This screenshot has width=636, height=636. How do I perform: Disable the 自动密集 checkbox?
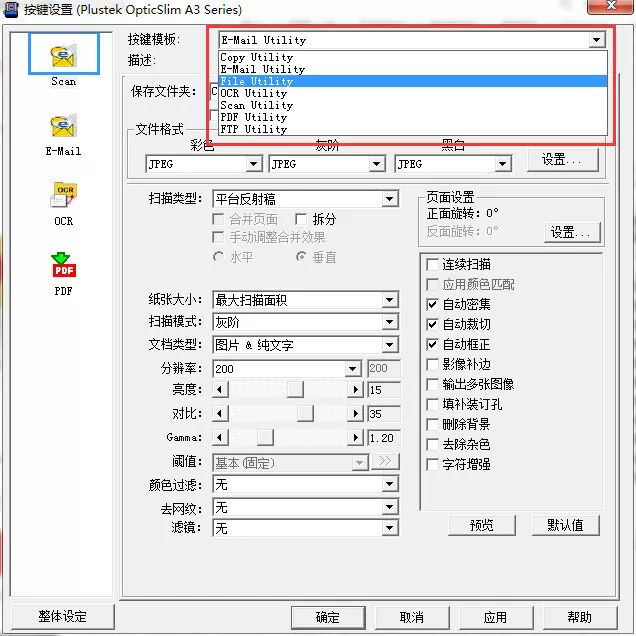coord(432,304)
